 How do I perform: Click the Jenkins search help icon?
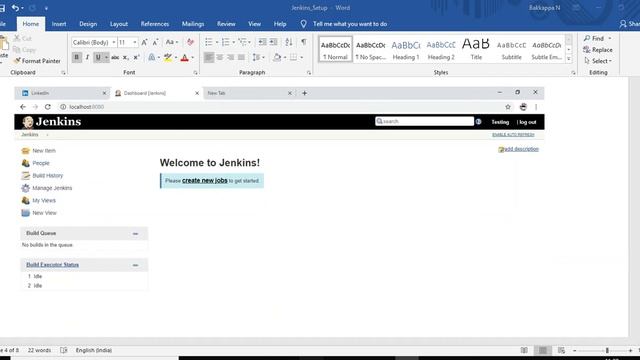point(478,122)
